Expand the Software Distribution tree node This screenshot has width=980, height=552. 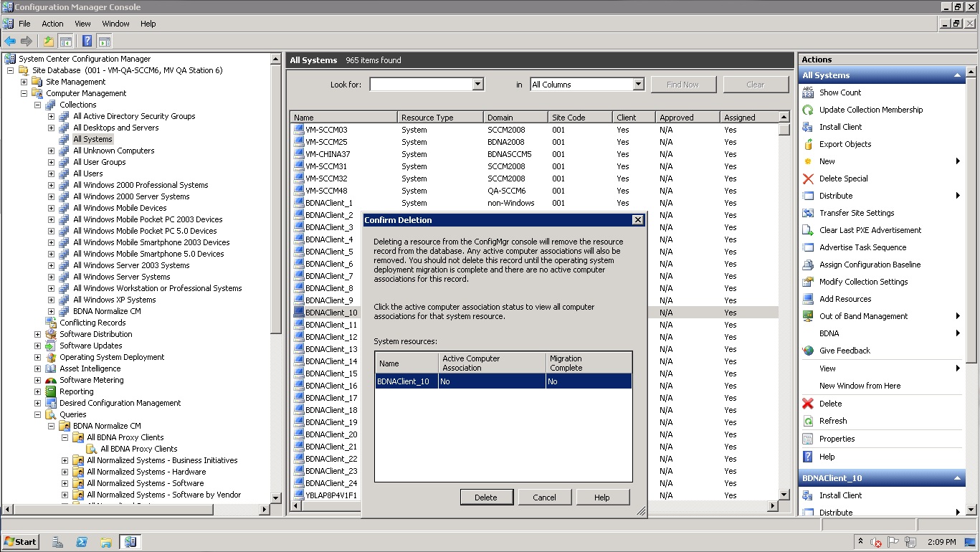coord(38,334)
